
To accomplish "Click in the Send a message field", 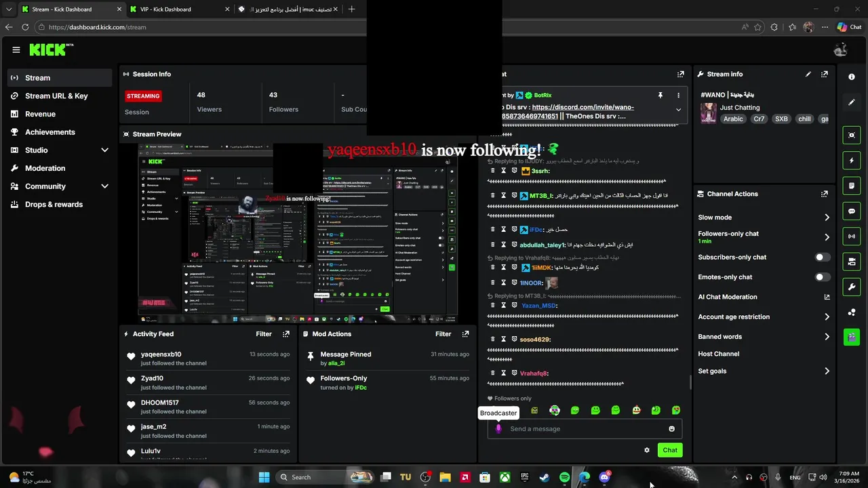I will click(x=585, y=428).
